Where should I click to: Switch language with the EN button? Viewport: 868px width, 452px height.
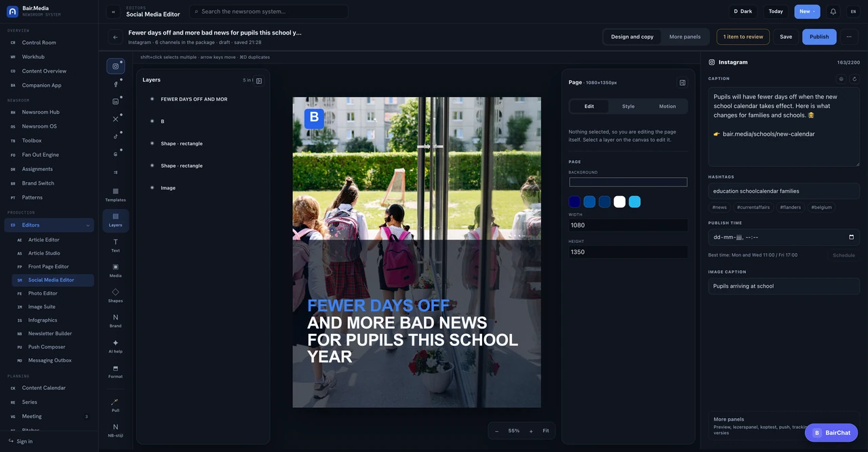pos(853,12)
